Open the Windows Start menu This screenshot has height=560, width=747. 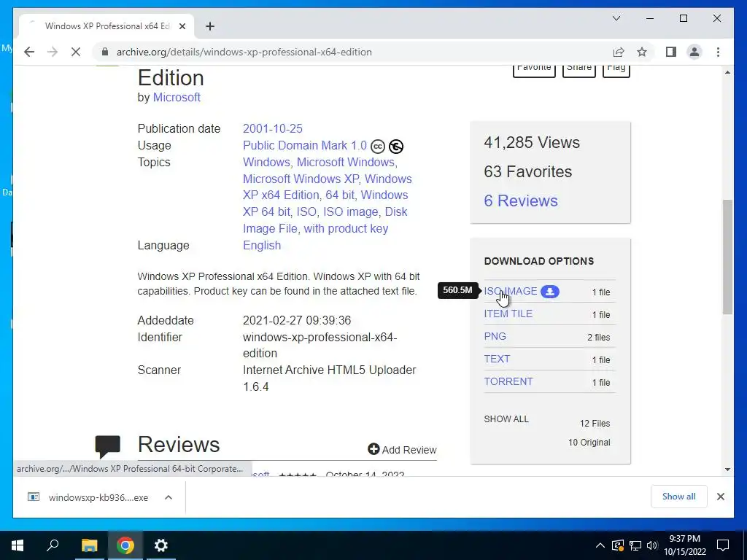coord(18,545)
